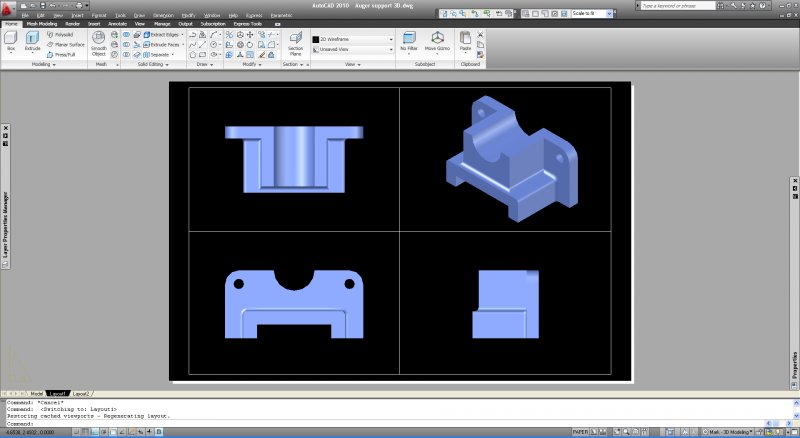Open the Scale to fit viewport scale dropdown
The width and height of the screenshot is (800, 438).
[592, 13]
